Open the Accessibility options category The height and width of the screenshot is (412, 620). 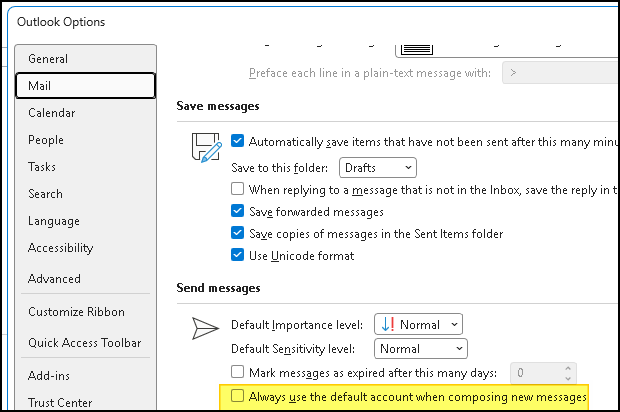[x=85, y=248]
